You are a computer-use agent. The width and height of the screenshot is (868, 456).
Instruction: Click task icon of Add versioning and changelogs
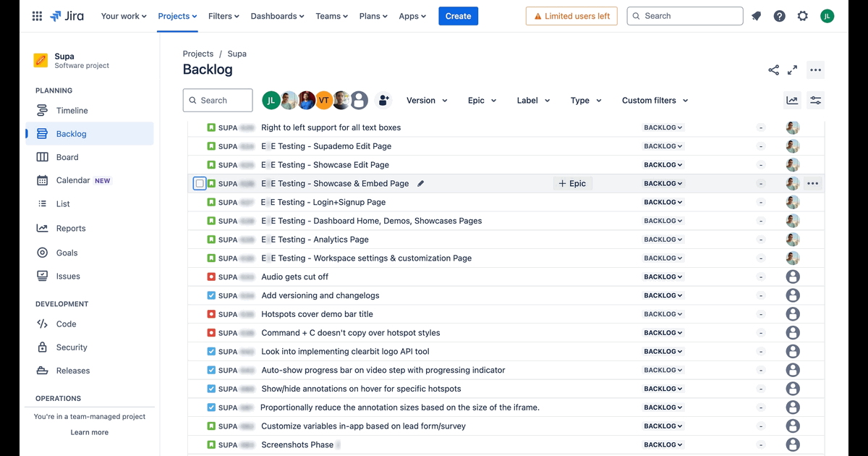[211, 295]
